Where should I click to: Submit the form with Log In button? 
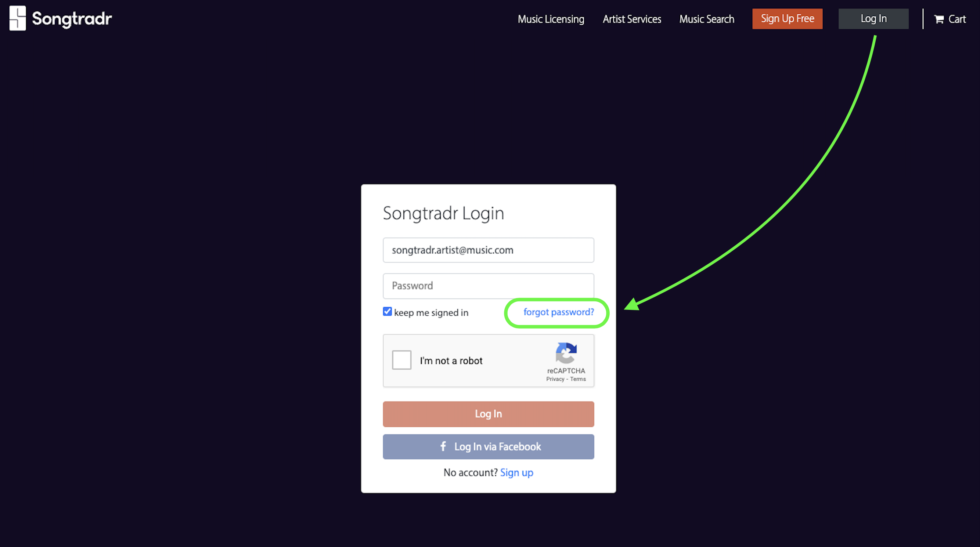(489, 414)
